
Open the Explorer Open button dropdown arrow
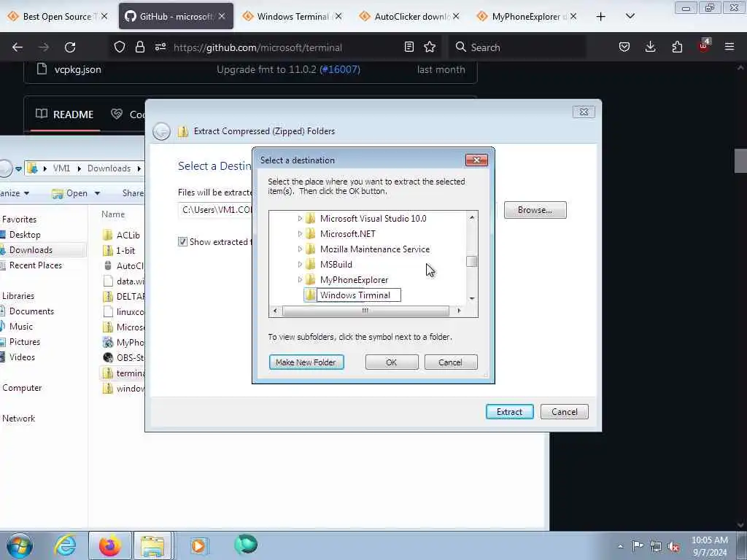point(97,193)
